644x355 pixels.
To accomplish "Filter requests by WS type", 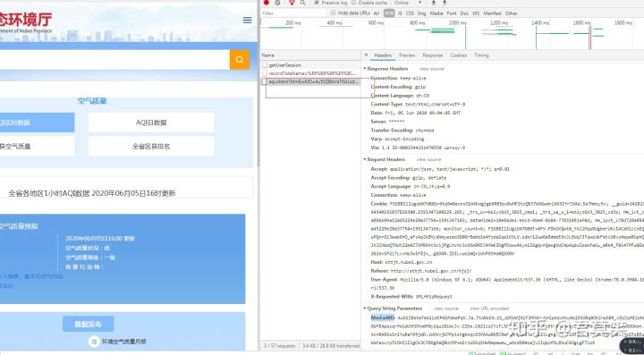I will [x=476, y=13].
